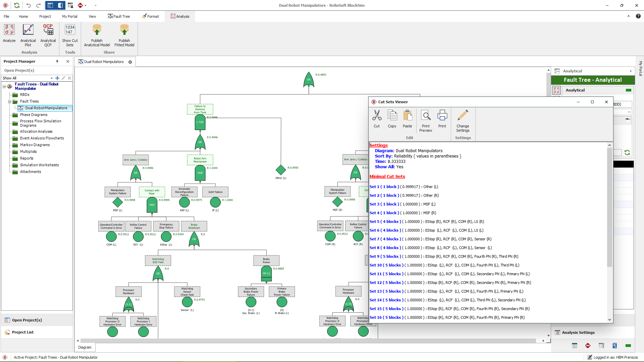Open the Show All filter dropdown

click(51, 78)
